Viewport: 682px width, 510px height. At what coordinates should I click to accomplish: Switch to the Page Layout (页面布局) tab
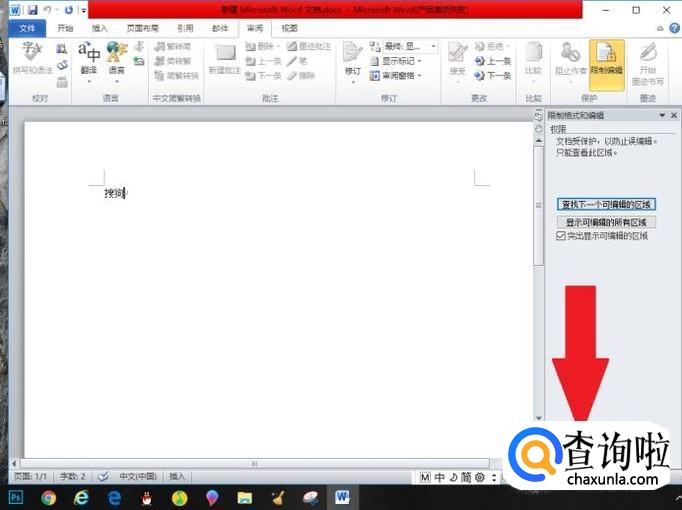tap(143, 28)
